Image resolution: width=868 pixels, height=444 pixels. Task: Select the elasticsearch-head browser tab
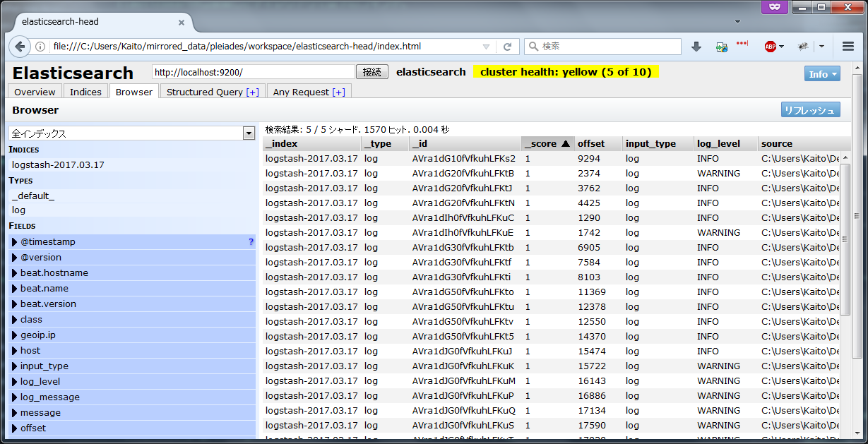[103, 22]
